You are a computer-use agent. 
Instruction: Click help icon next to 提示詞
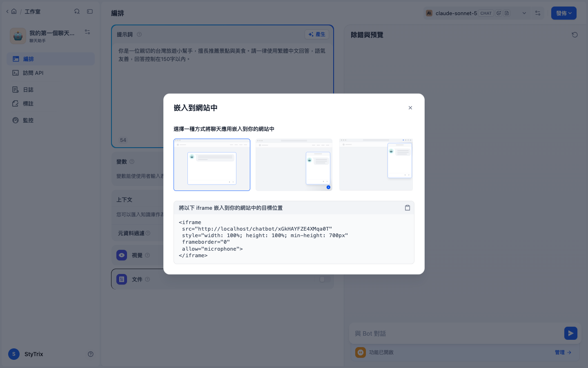click(x=139, y=35)
